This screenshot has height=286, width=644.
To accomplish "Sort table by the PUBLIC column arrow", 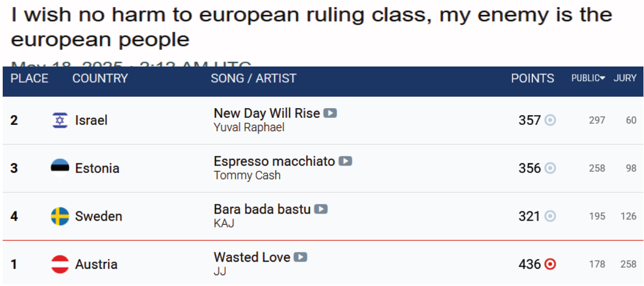I will 602,78.
